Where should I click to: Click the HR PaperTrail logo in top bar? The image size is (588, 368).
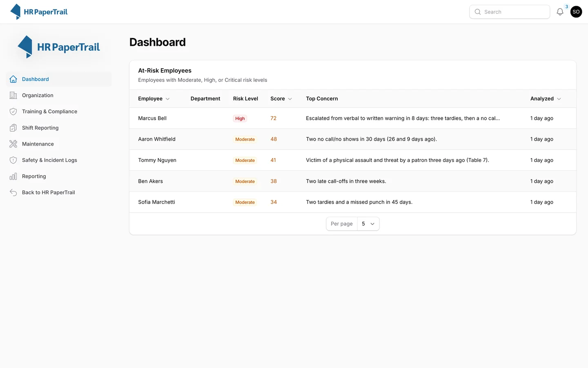tap(39, 12)
